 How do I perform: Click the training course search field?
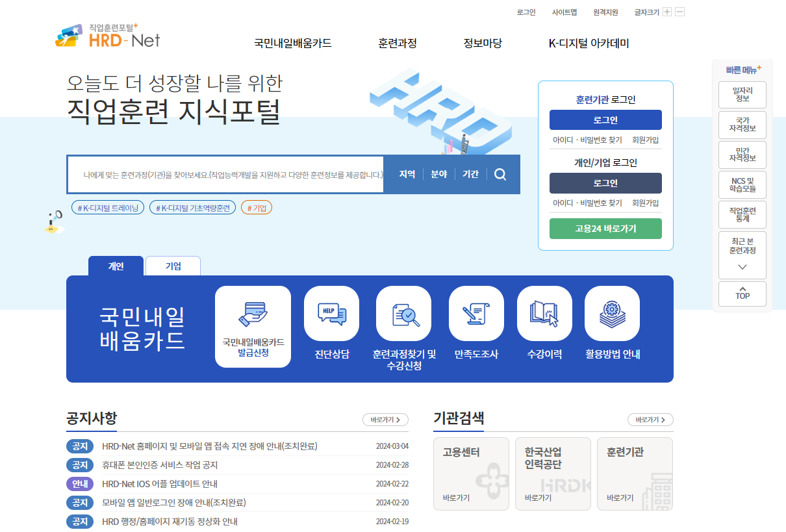(x=225, y=175)
